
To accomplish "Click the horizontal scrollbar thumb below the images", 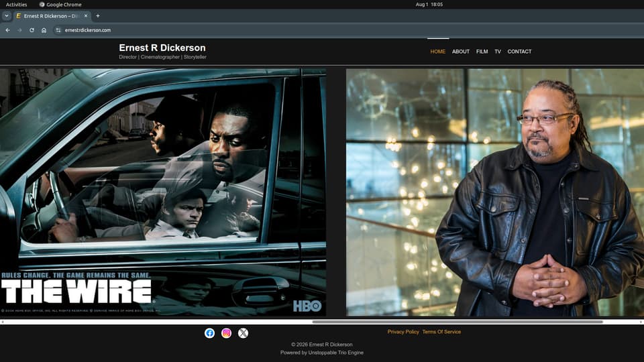I will (457, 322).
